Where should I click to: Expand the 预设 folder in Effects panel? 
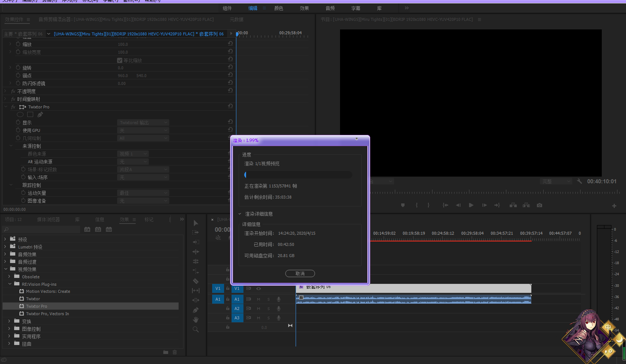pyautogui.click(x=5, y=239)
